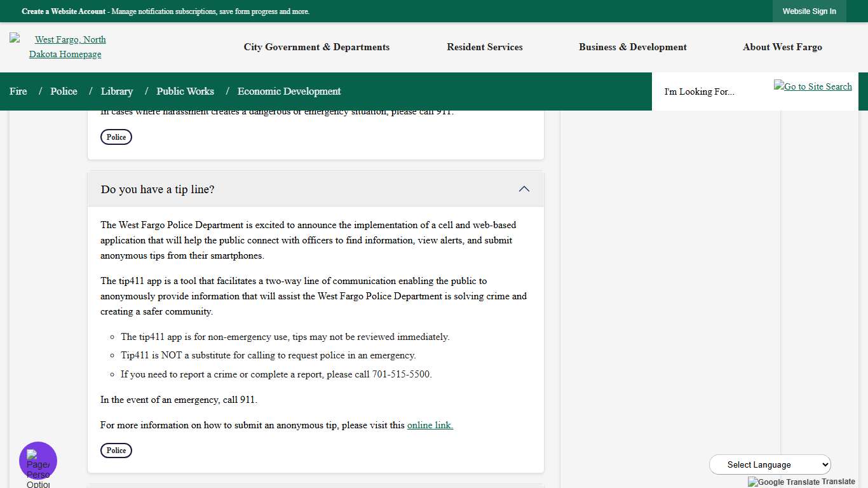This screenshot has height=488, width=868.
Task: Collapse the 'Do you have a tip line?' answer
Action: (x=524, y=189)
